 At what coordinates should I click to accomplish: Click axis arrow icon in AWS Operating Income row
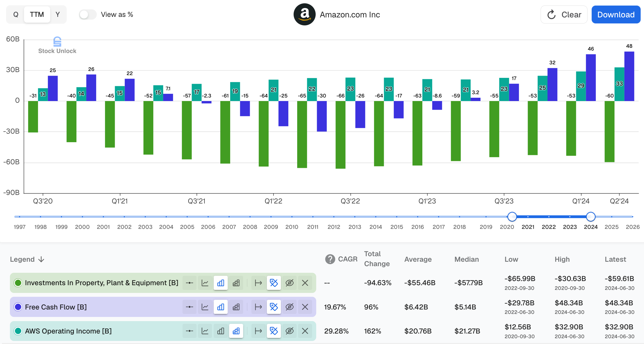(258, 331)
